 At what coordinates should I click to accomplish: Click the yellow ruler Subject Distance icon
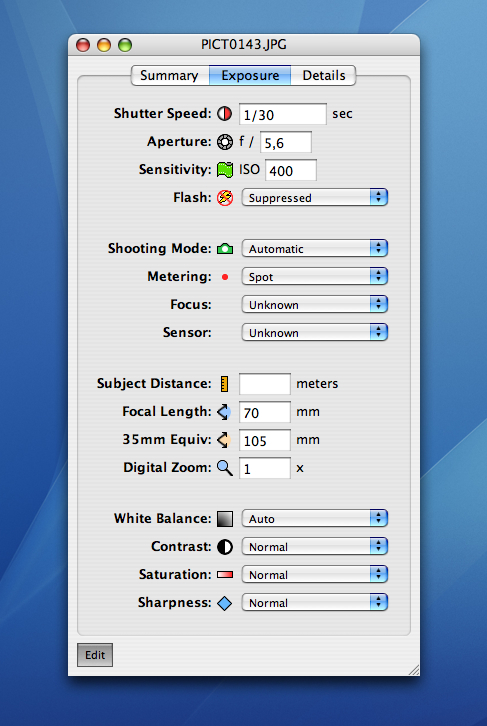click(x=225, y=384)
